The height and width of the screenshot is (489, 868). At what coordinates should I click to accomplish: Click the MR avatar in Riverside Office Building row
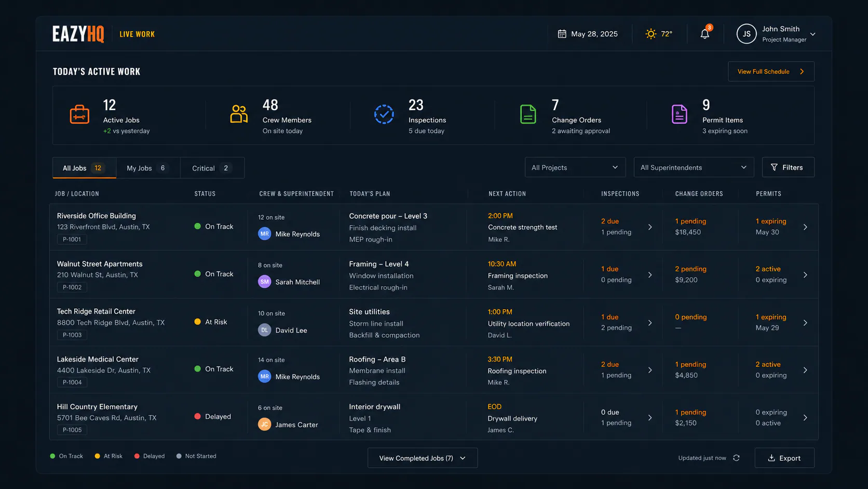pyautogui.click(x=265, y=234)
